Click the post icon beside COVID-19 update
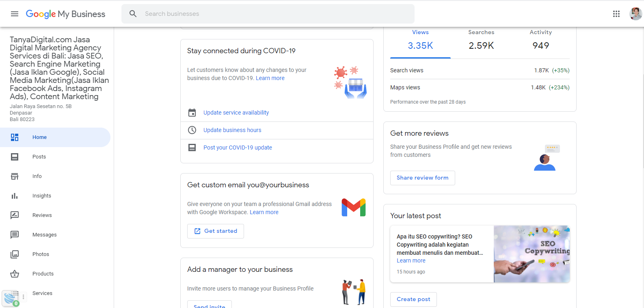 pos(192,147)
